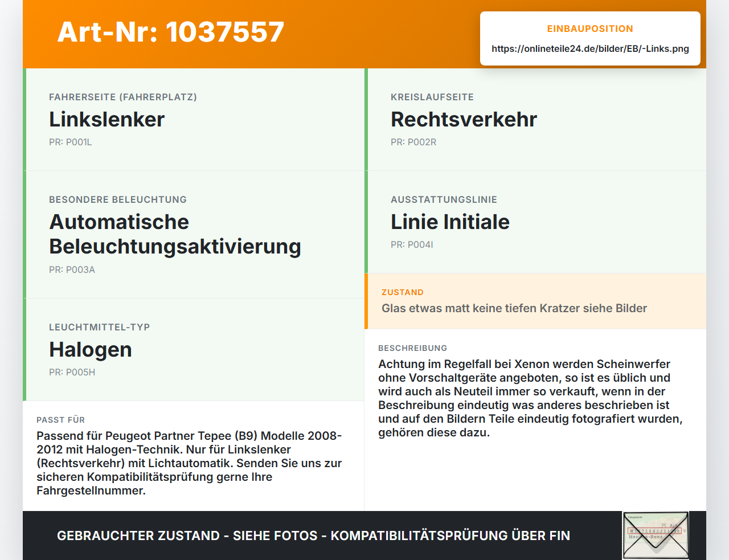Click the BESCHREIBUNG label
Screen dimensions: 729x560
point(413,348)
